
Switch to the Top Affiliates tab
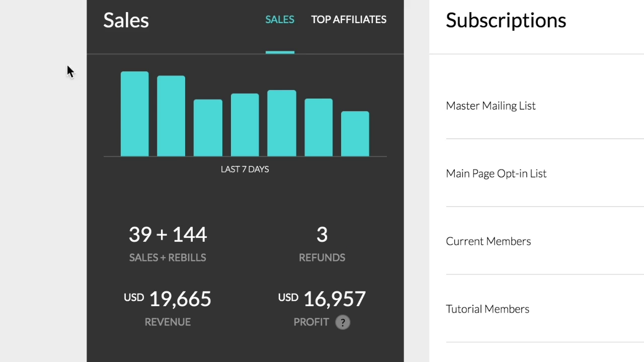tap(349, 20)
